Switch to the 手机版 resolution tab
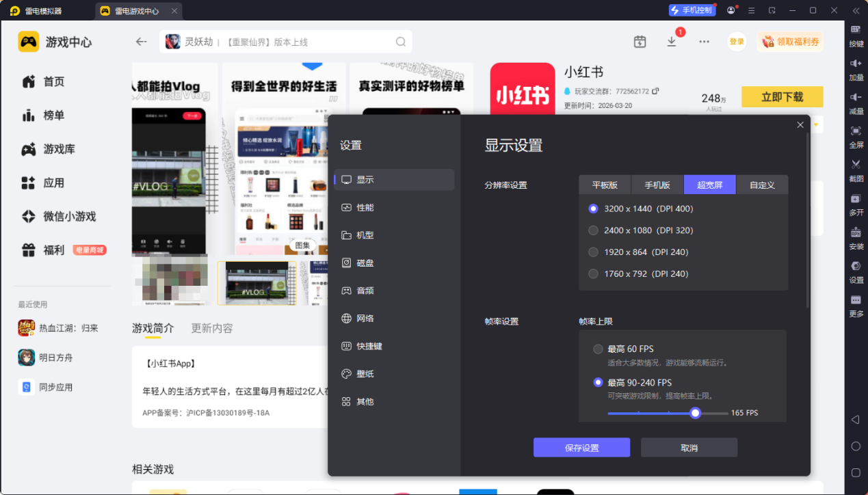The height and width of the screenshot is (495, 868). (x=657, y=185)
